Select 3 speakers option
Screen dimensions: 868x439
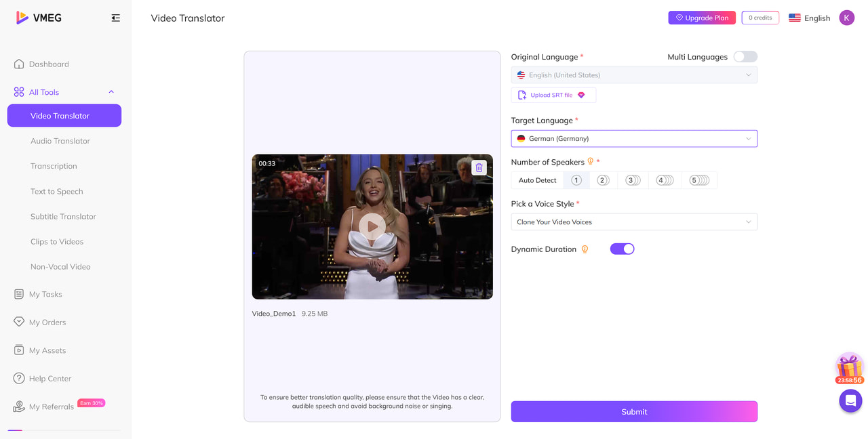pyautogui.click(x=633, y=180)
